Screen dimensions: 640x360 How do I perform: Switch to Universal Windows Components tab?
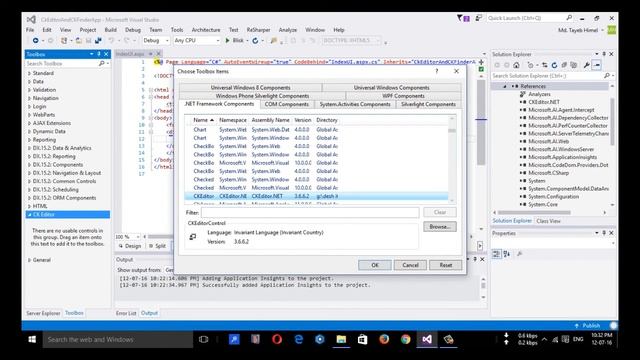[391, 88]
